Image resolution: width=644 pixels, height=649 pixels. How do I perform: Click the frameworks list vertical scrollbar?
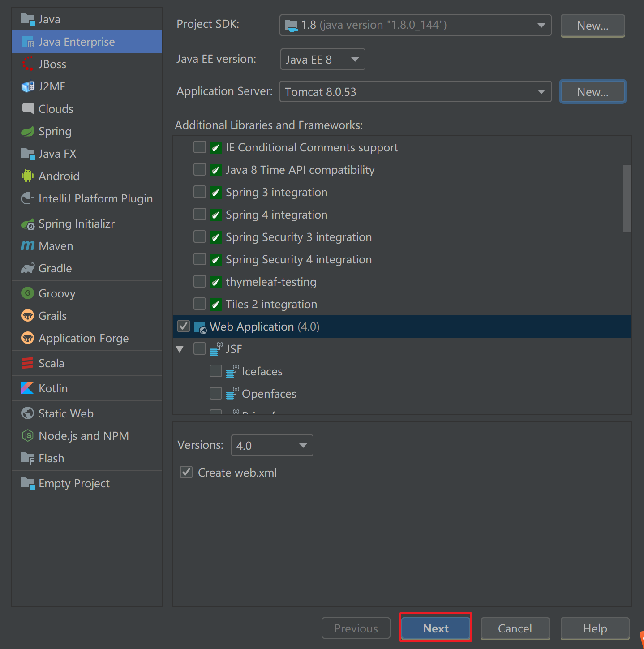click(627, 198)
